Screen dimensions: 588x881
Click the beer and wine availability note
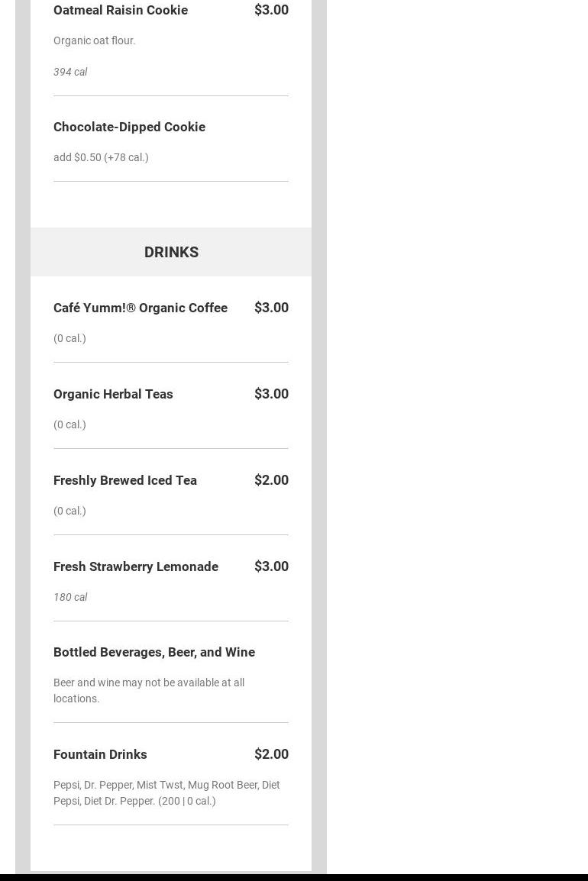pyautogui.click(x=149, y=691)
